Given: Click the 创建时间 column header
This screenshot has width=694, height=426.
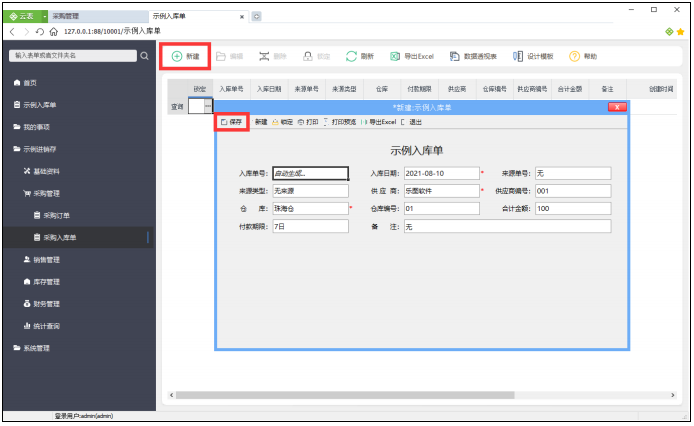Looking at the screenshot, I should [661, 89].
